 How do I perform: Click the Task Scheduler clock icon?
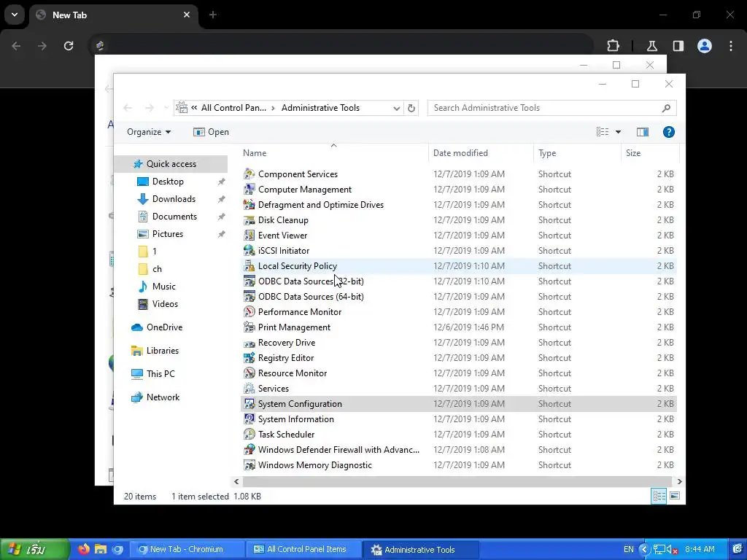(x=249, y=435)
